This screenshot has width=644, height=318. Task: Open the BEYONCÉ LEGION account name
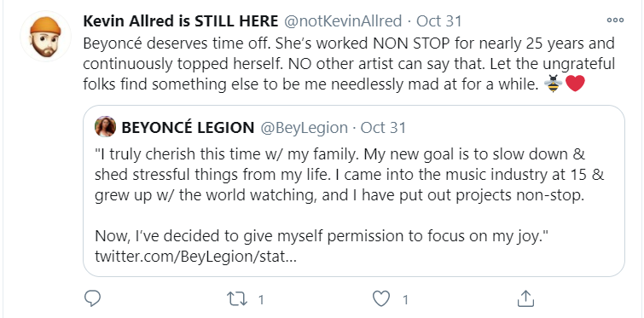[x=188, y=128]
